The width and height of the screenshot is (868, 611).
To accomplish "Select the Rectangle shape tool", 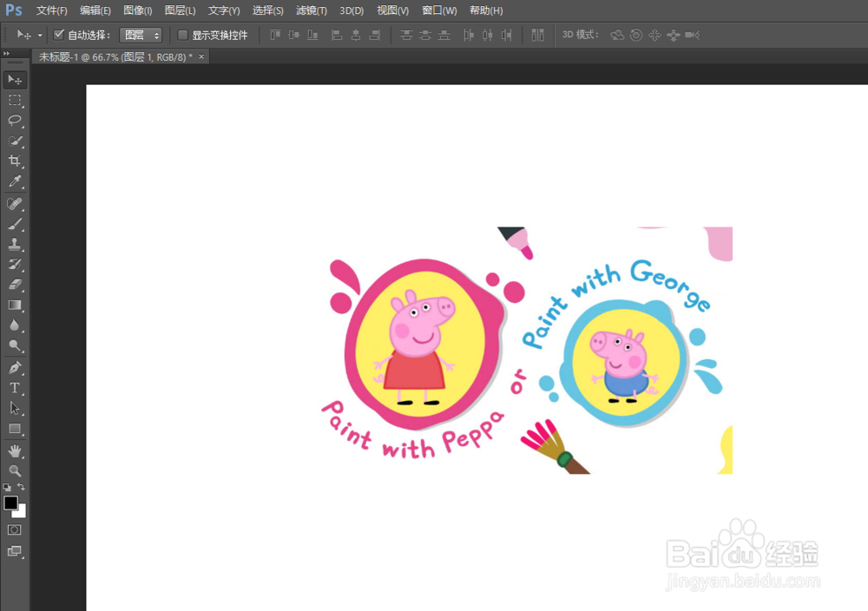I will pos(15,429).
